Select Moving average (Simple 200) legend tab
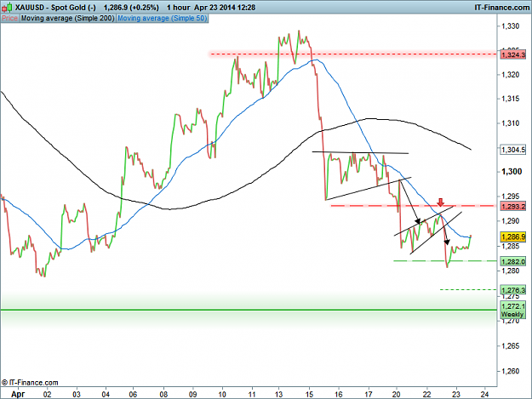Viewport: 532px width, 399px height. point(67,19)
